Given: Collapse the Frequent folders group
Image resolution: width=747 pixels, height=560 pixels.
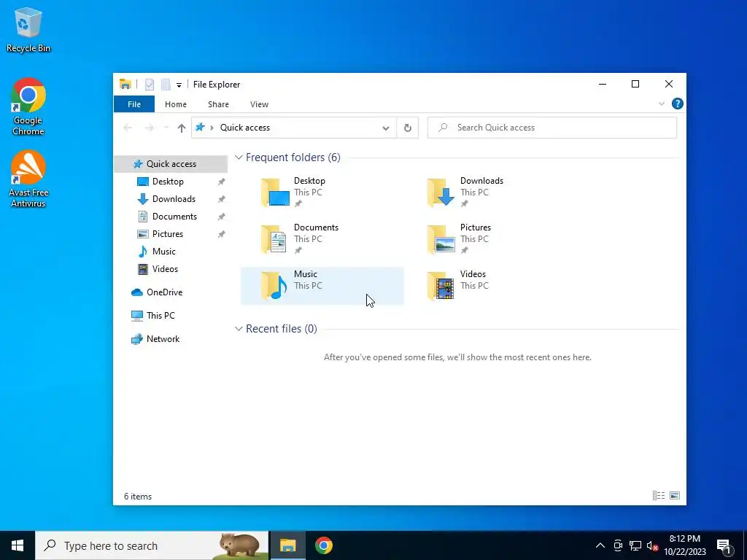Looking at the screenshot, I should pos(239,157).
